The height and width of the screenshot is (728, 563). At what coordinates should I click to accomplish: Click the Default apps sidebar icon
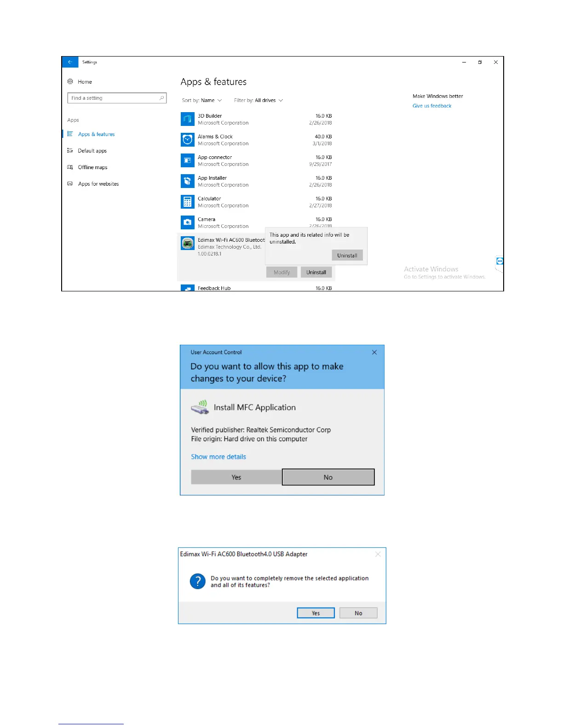click(70, 150)
